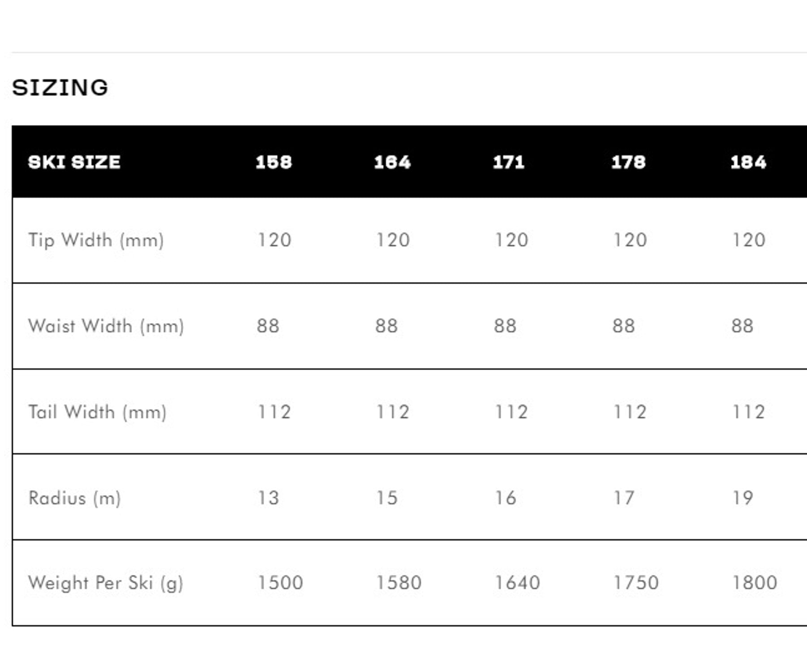Click the 1800 weight value
This screenshot has width=807, height=672.
tap(755, 583)
